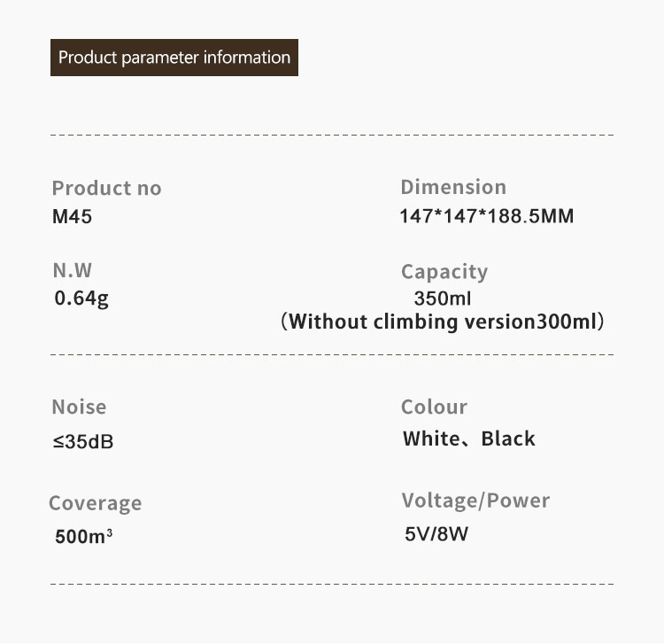The height and width of the screenshot is (644, 664).
Task: Click the M45 product number value
Action: [x=72, y=216]
